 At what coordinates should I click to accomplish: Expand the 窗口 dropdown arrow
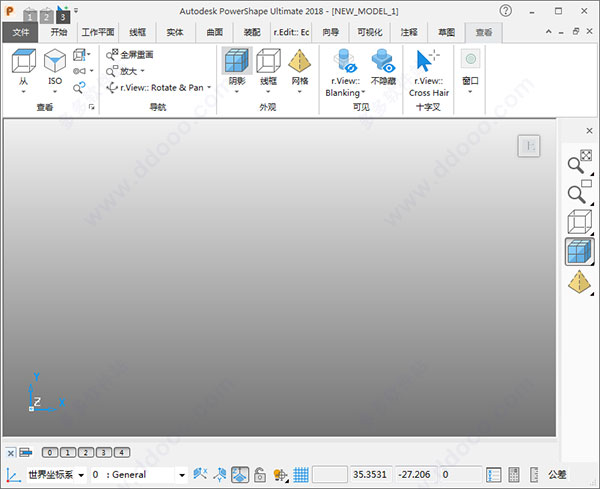(470, 92)
